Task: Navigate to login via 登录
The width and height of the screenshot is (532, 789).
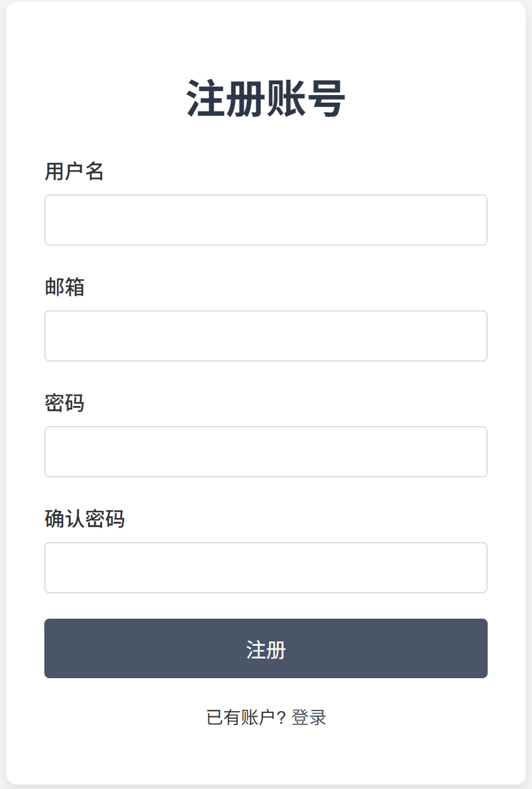Action: (x=308, y=717)
